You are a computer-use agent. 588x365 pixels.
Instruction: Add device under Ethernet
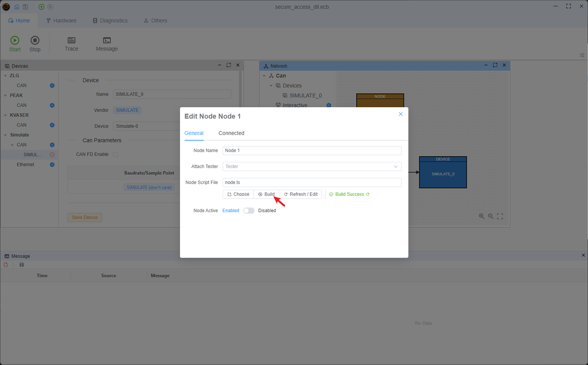coord(52,165)
